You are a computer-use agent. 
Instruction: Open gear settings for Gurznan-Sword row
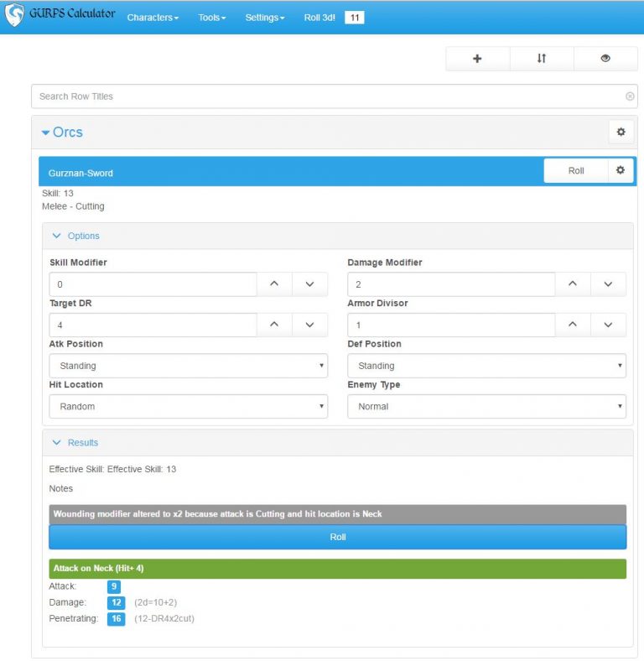(x=621, y=170)
